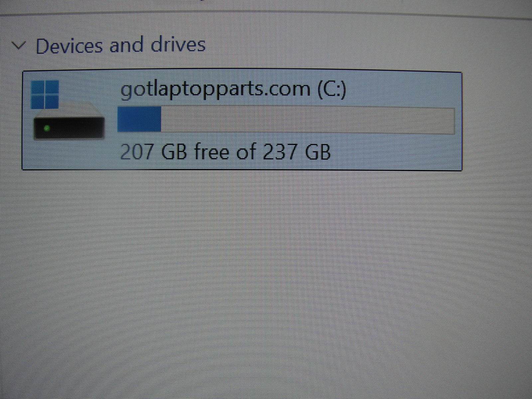Click empty white area below the drive tile
This screenshot has height=399, width=532.
click(x=266, y=283)
